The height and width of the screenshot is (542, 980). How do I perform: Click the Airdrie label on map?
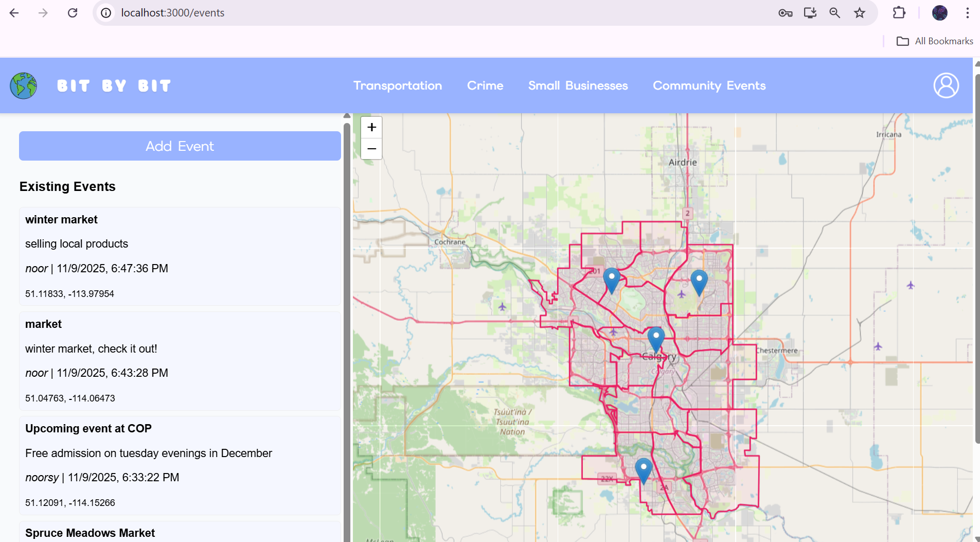click(x=683, y=162)
